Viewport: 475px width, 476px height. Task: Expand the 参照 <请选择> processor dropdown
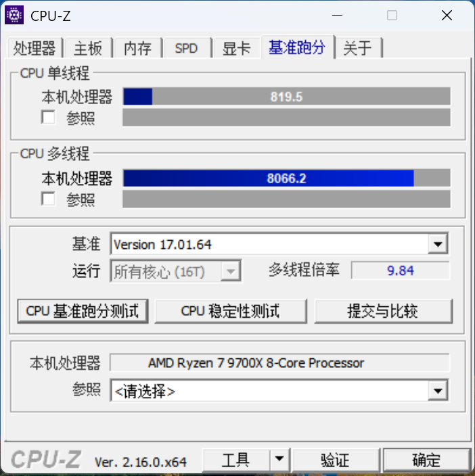coord(438,391)
